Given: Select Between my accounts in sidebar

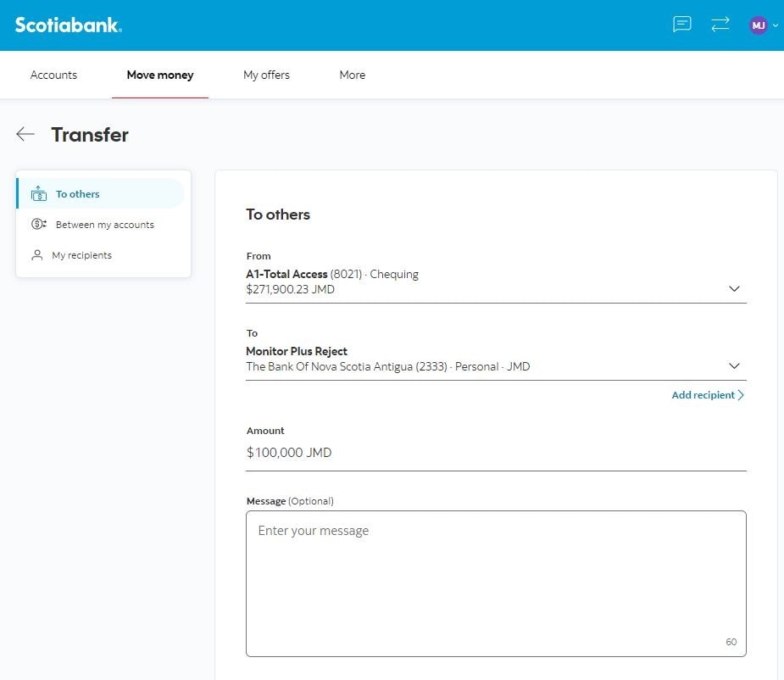Looking at the screenshot, I should [104, 225].
